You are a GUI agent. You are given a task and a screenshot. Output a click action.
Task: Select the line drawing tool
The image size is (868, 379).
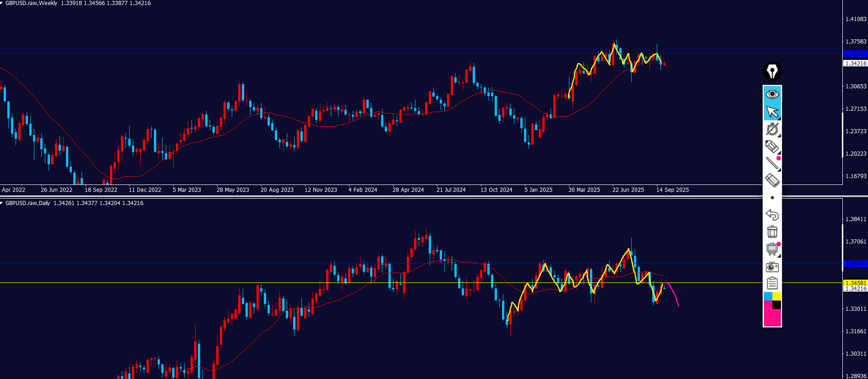772,163
